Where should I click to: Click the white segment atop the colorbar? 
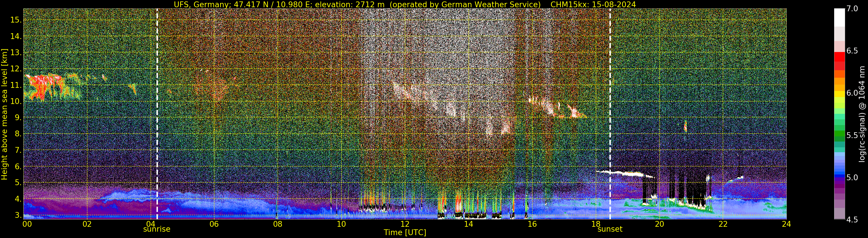(x=839, y=18)
